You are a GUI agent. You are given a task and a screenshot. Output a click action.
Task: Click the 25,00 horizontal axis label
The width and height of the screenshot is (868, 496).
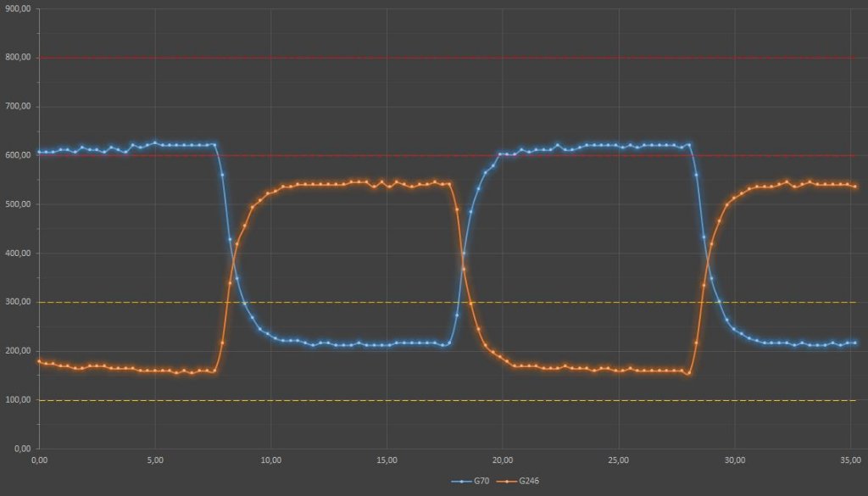click(619, 460)
